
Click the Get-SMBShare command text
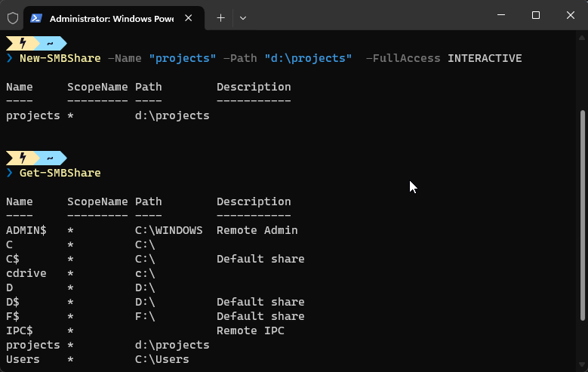tap(60, 173)
